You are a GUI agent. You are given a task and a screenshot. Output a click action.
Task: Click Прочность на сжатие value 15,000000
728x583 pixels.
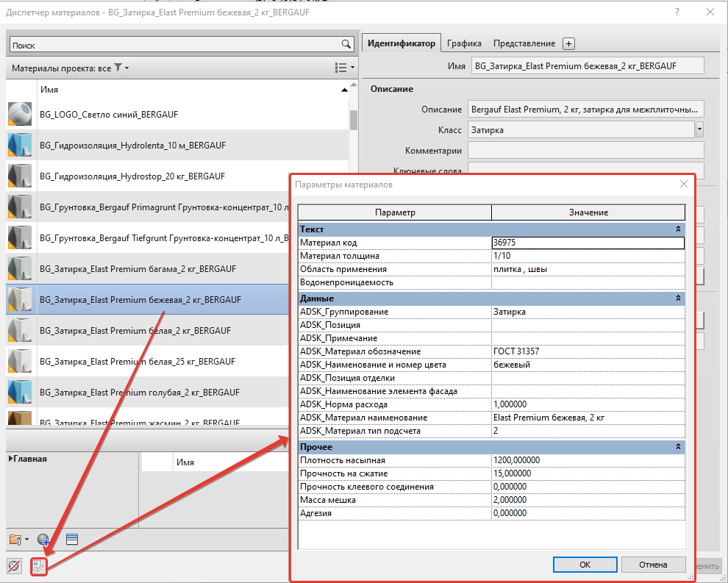point(588,473)
